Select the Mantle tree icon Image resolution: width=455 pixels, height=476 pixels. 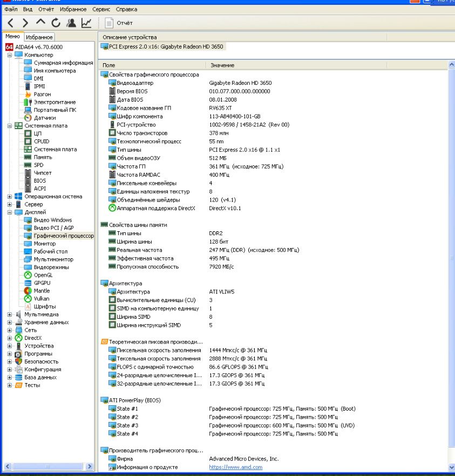click(x=28, y=291)
